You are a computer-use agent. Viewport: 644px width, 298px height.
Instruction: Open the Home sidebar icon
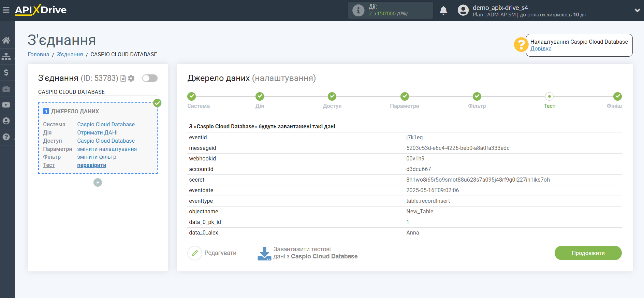coord(6,41)
